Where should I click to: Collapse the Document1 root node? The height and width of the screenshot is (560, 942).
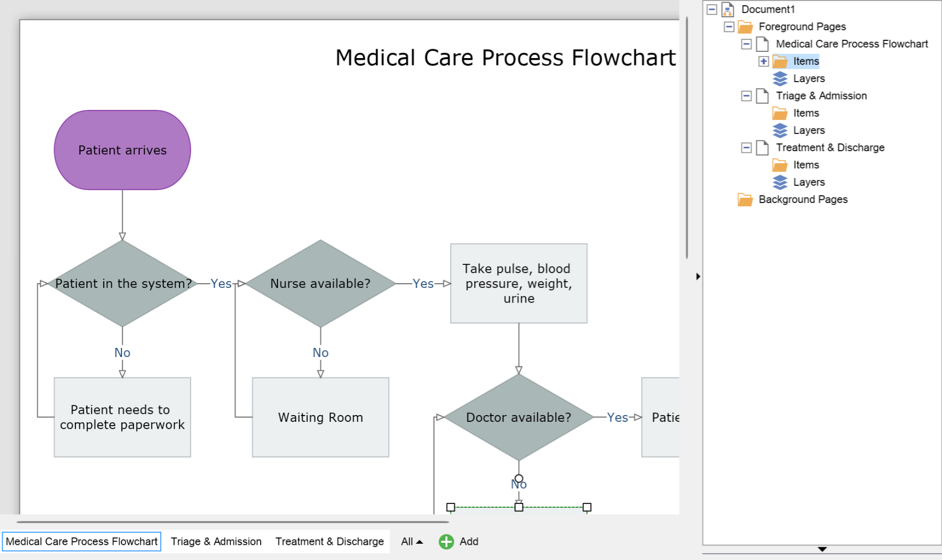coord(712,9)
